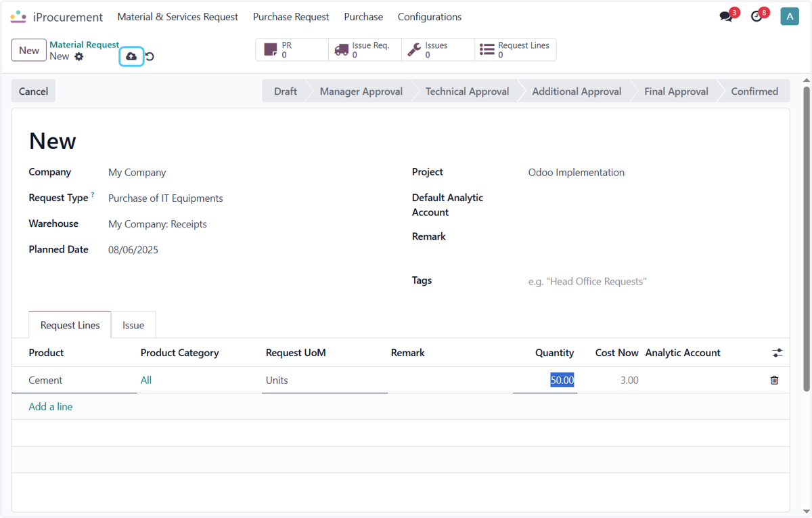Open the Issues wrench stat button

click(438, 50)
